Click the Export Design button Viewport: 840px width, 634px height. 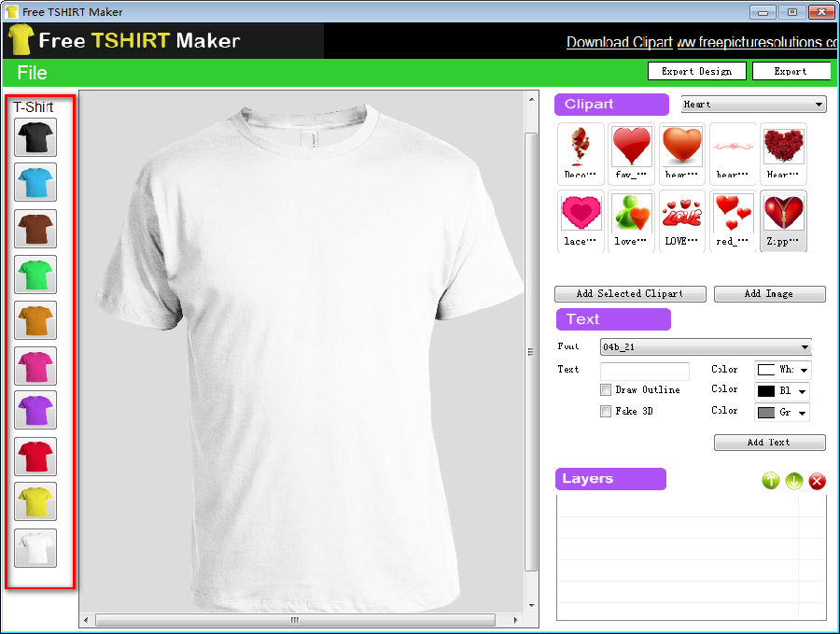[696, 71]
